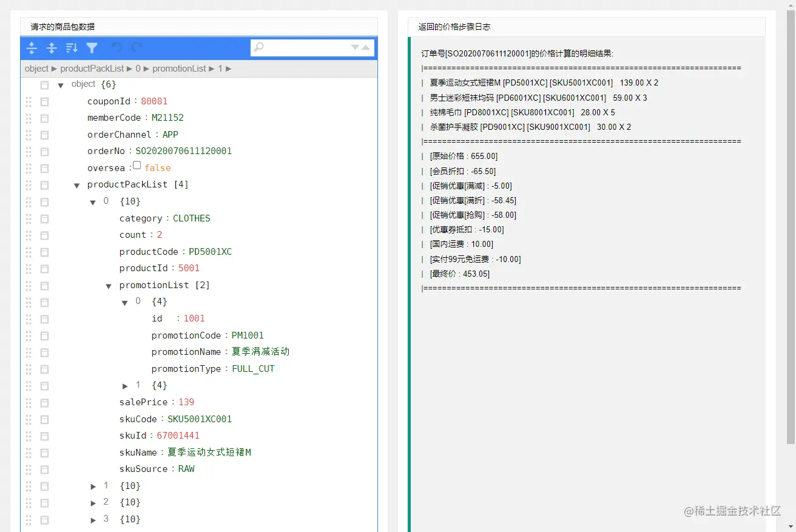Jump to previous search result arrow

366,47
